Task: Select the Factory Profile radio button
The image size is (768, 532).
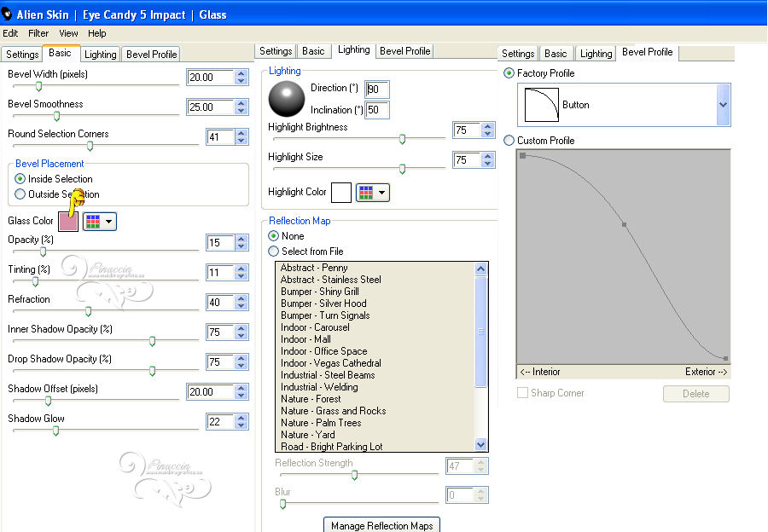Action: pyautogui.click(x=509, y=73)
